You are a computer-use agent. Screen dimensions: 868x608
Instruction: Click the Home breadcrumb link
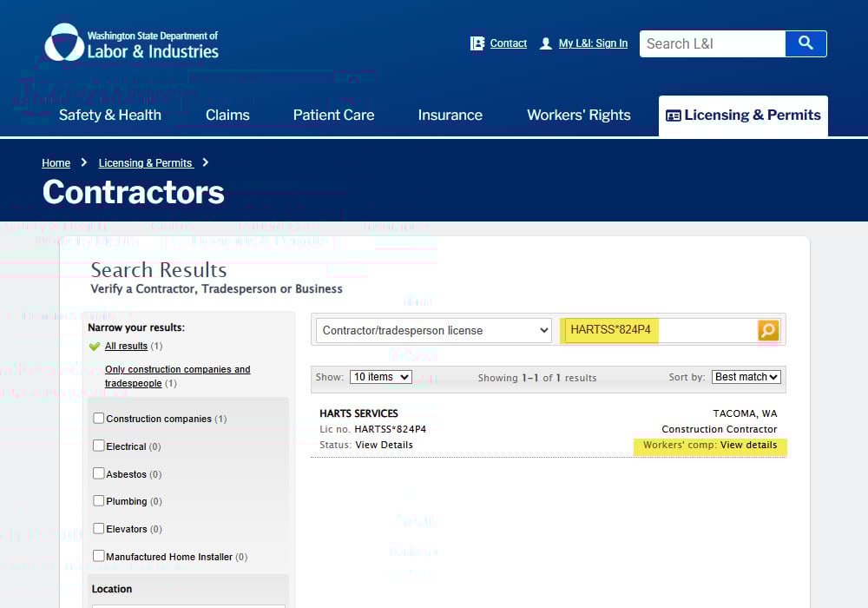coord(56,163)
